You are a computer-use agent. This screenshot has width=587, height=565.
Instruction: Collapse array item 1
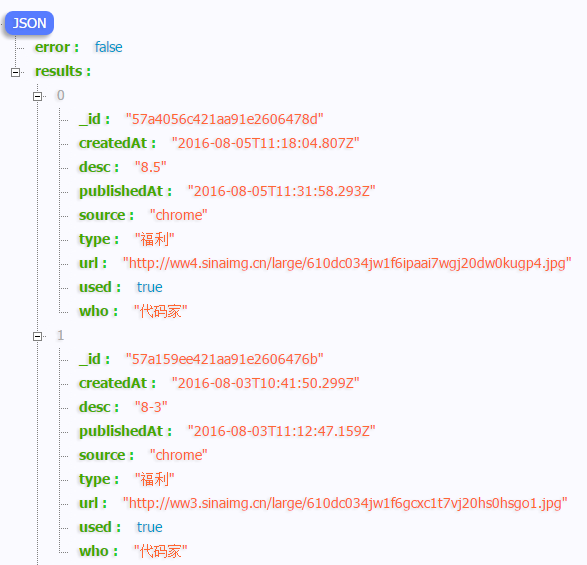click(37, 336)
